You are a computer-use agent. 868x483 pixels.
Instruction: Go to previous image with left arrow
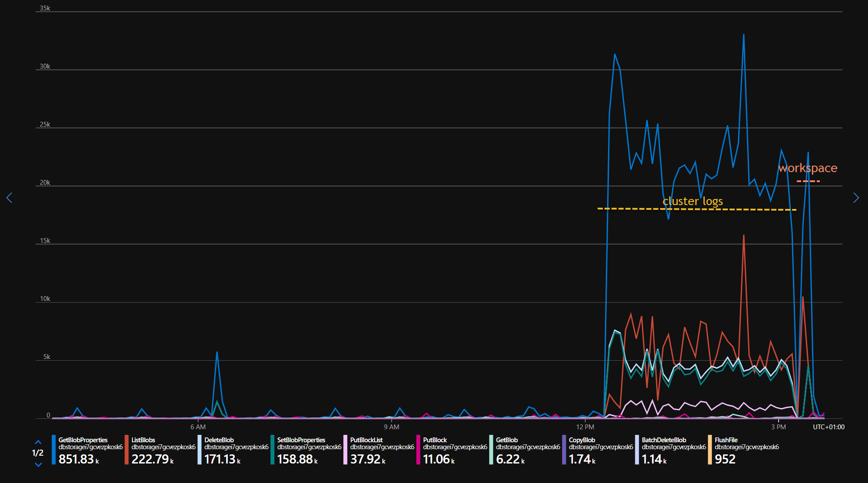point(9,198)
